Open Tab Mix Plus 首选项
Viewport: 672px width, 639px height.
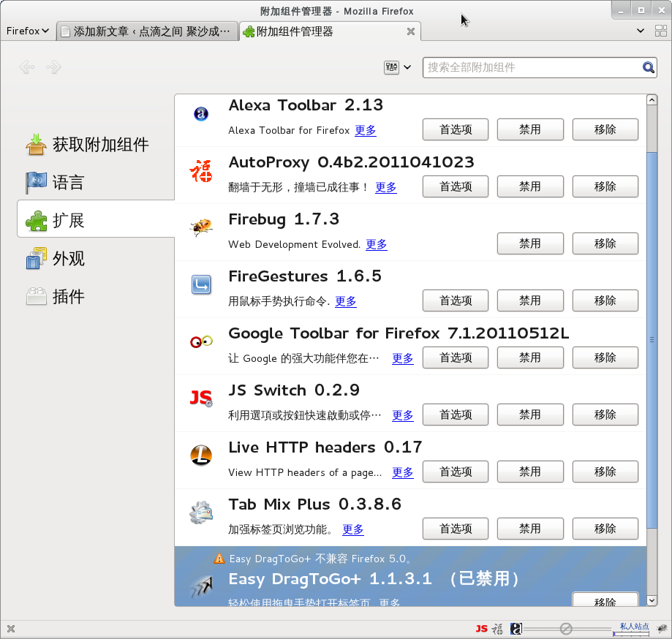pos(455,529)
